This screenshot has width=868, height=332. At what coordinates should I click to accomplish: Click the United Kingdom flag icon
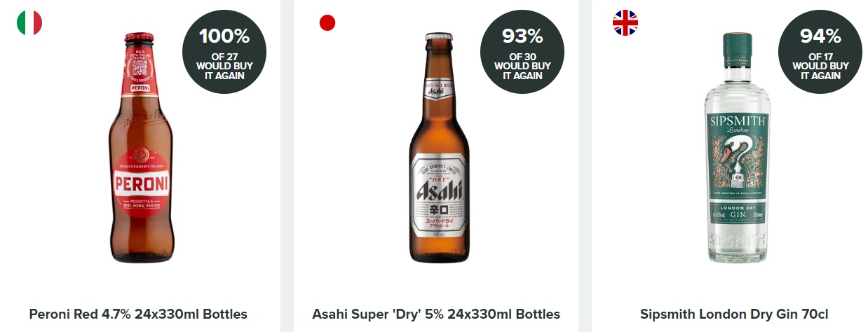[x=625, y=22]
